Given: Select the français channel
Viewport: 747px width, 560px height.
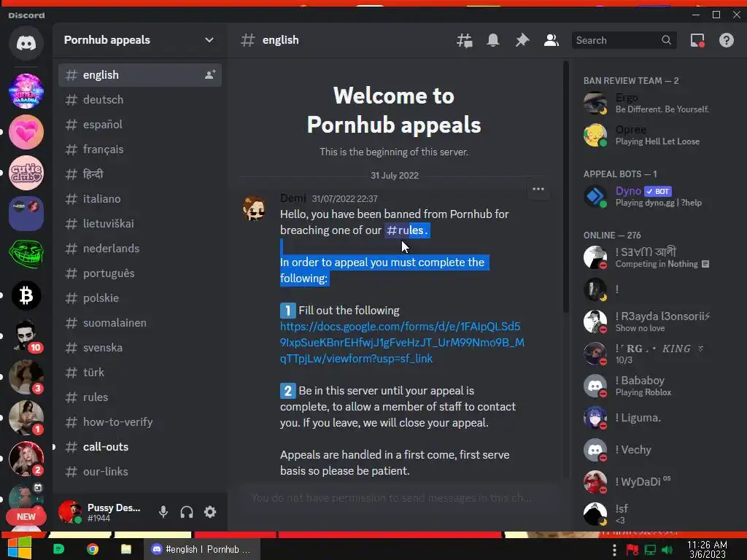Looking at the screenshot, I should [139, 149].
